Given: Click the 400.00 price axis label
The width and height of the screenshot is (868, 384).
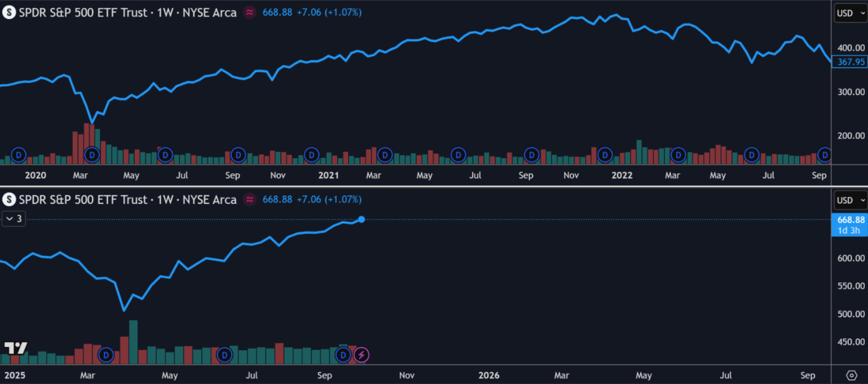Looking at the screenshot, I should click(x=851, y=48).
